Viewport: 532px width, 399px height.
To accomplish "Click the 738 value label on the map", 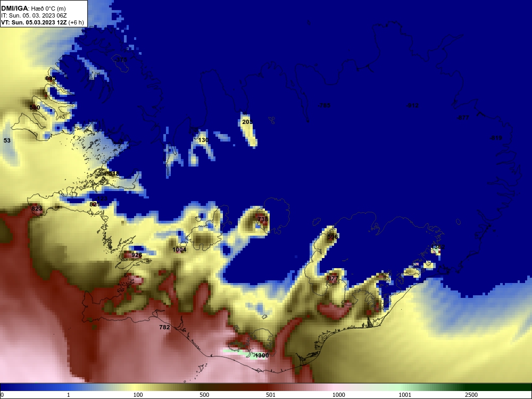I will click(263, 219).
